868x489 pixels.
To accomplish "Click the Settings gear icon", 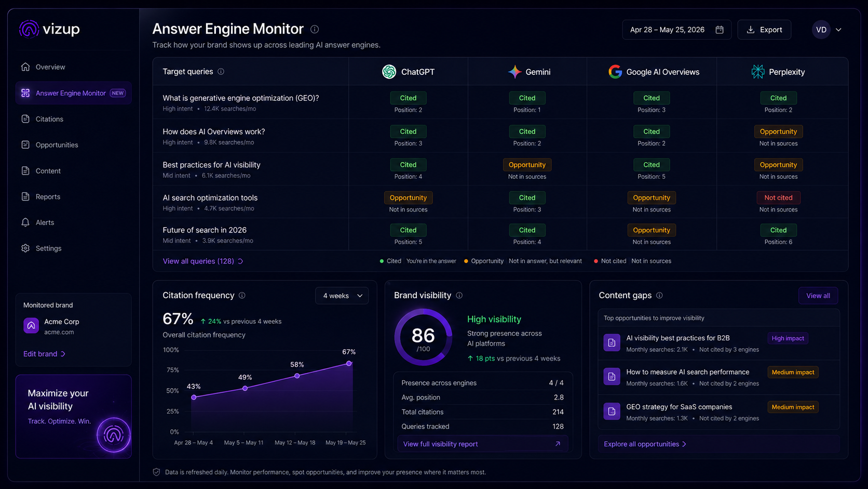I will (25, 248).
